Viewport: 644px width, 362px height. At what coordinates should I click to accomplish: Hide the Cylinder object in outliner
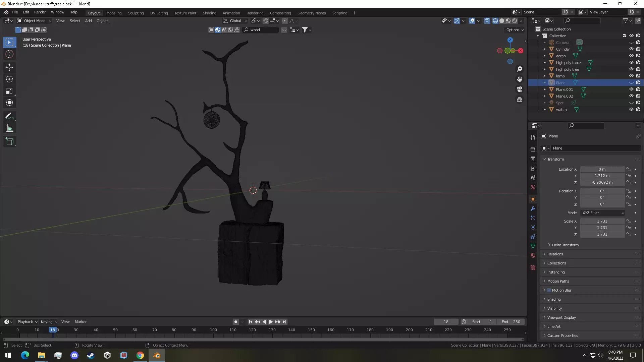pos(631,49)
